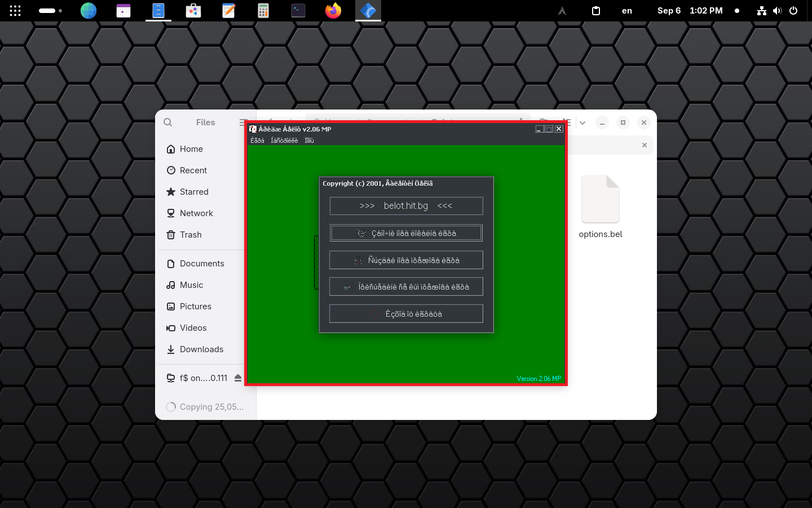812x508 pixels.
Task: Open the calendar app in the top bar
Action: pyautogui.click(x=123, y=11)
